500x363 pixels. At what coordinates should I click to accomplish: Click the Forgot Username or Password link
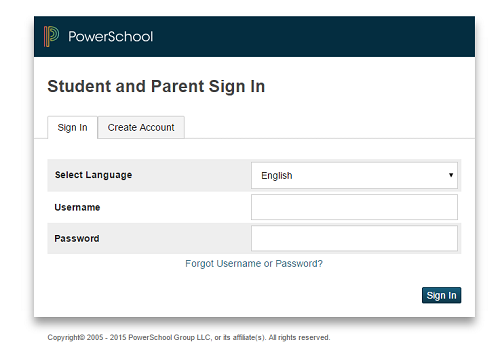[254, 264]
